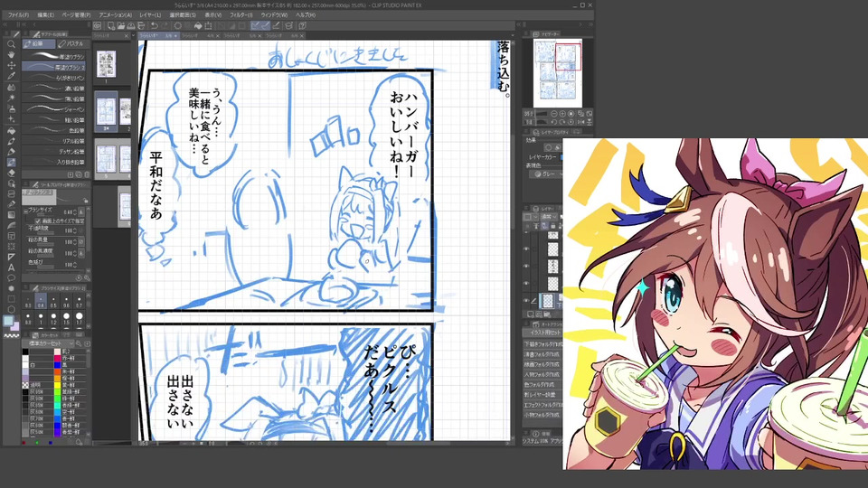Switch to パステル sub tool group tab
868x488 pixels.
point(72,43)
